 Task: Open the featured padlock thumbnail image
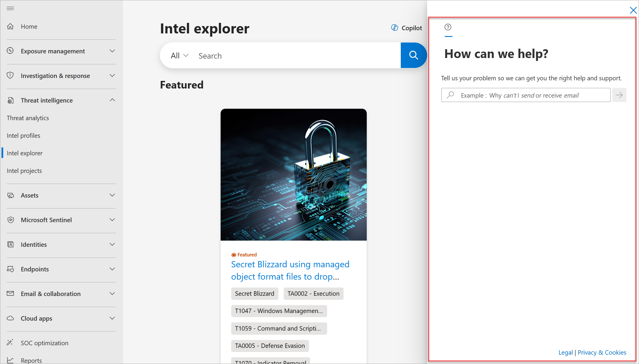click(x=293, y=175)
